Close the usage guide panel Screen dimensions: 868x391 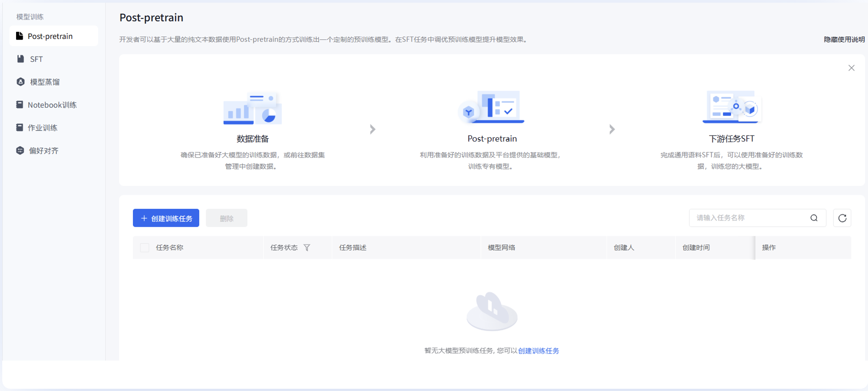pos(851,68)
